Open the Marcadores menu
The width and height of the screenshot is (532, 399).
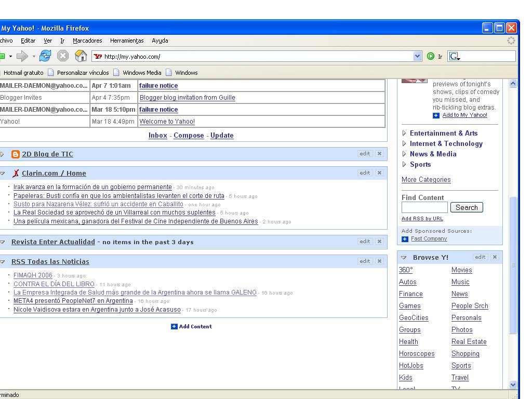click(87, 41)
